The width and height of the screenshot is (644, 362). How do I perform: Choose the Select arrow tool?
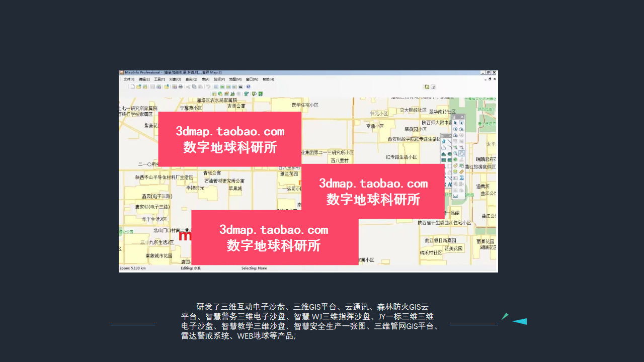pyautogui.click(x=456, y=122)
